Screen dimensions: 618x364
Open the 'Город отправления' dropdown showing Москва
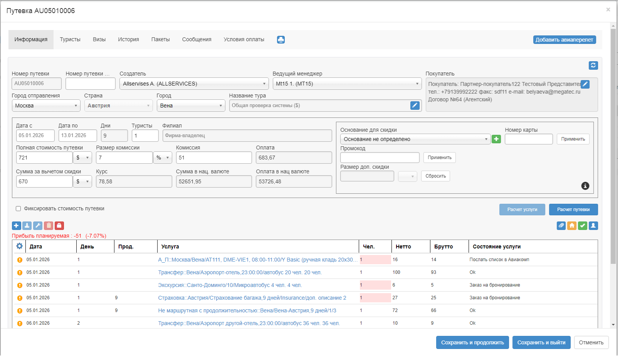46,106
